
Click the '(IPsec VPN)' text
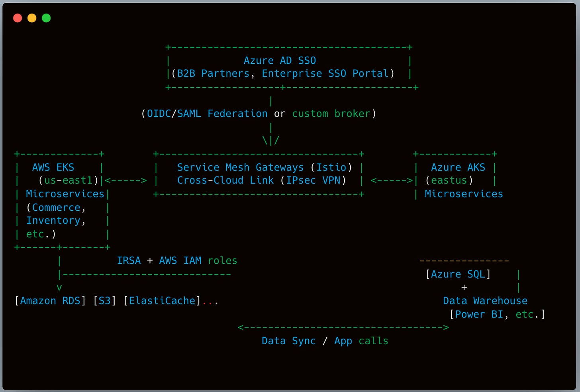point(313,180)
